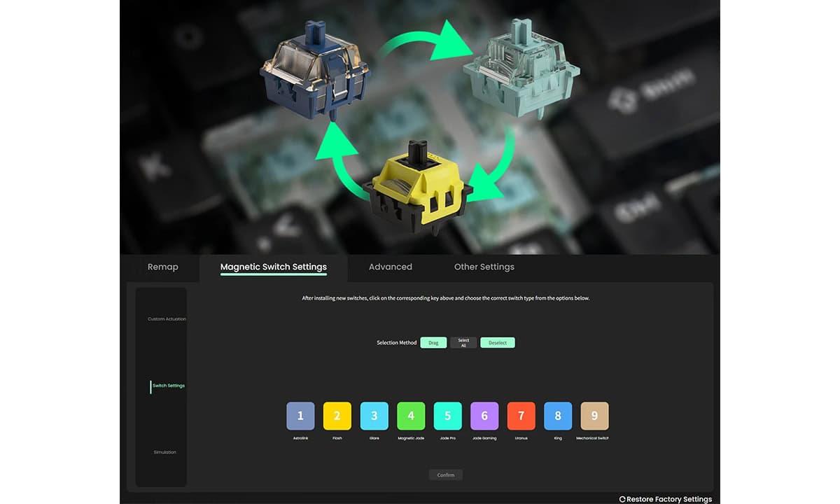The image size is (840, 504).
Task: Click the "After installing new switches" instruction text
Action: [x=446, y=298]
